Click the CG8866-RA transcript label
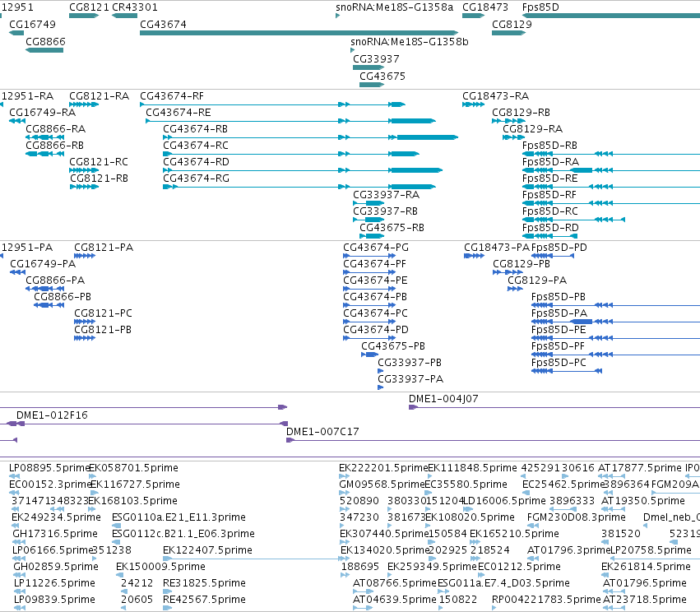The image size is (700, 612). coord(55,129)
